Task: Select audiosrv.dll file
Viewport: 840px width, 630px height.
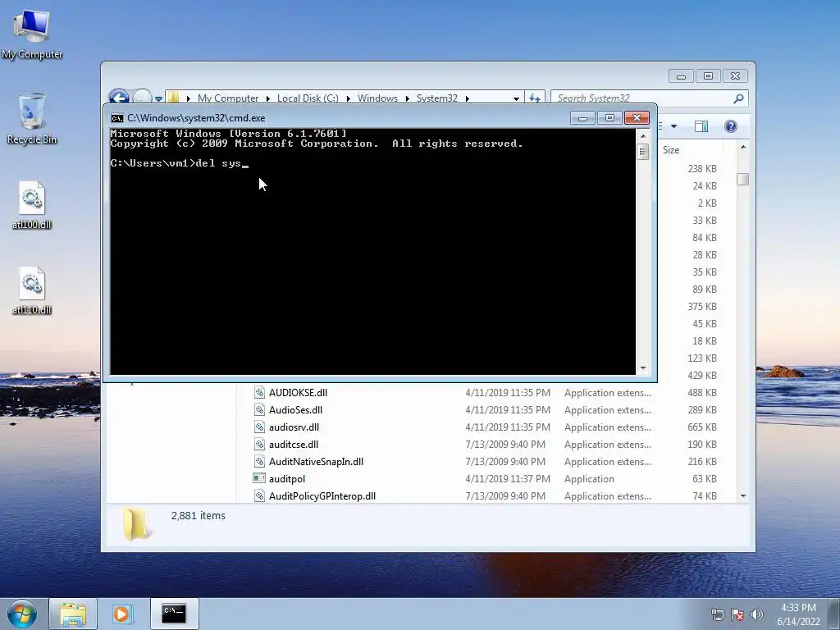Action: 294,427
